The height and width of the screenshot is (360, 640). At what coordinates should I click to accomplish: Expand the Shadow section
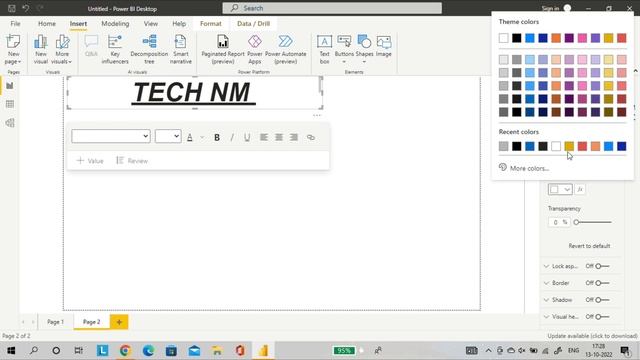[547, 300]
